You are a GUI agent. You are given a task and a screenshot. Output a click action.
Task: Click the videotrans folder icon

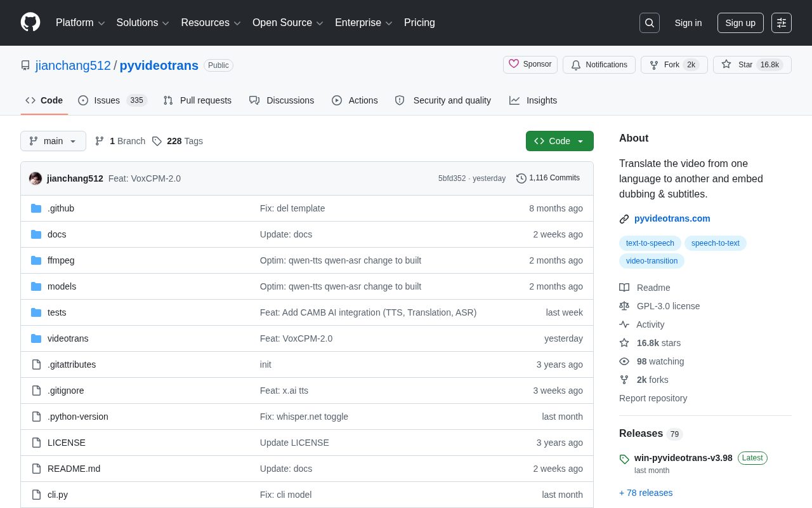pyautogui.click(x=36, y=338)
